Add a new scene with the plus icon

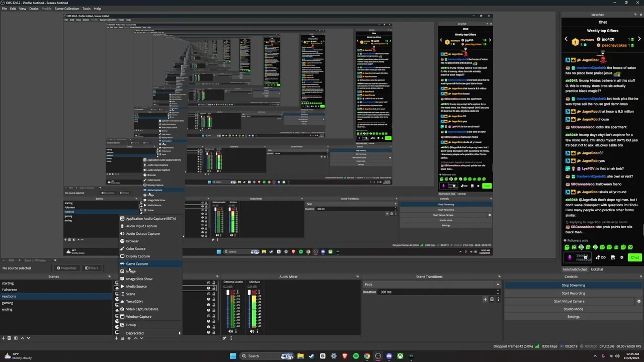(x=3, y=338)
